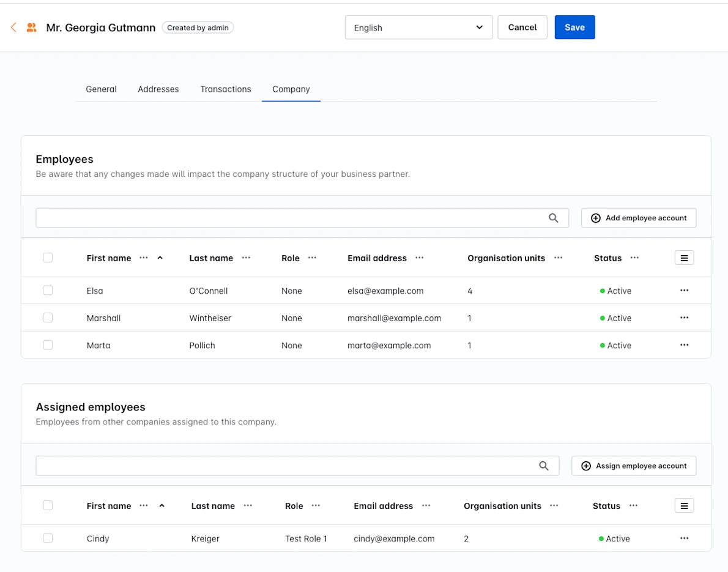Image resolution: width=728 pixels, height=572 pixels.
Task: Click Last name header in Employees table
Action: click(211, 258)
